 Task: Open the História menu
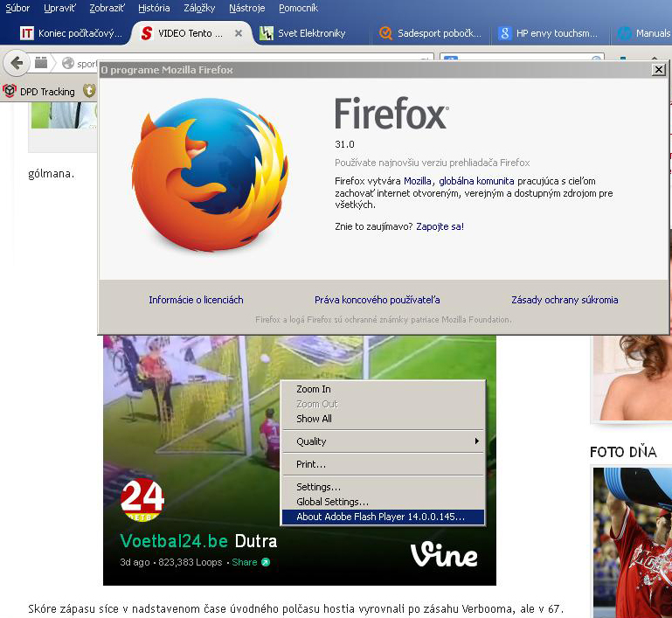coord(154,8)
